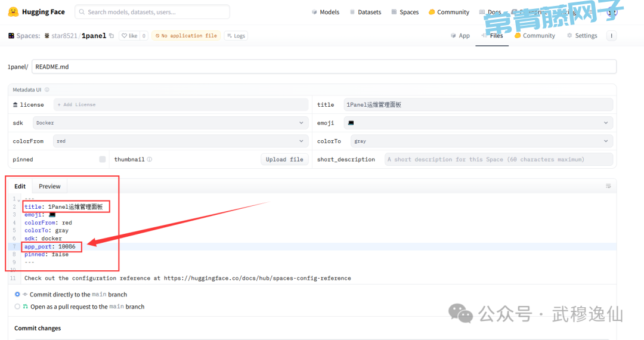Screen dimensions: 644x340
Task: Click the Hugging Face logo icon
Action: (13, 12)
